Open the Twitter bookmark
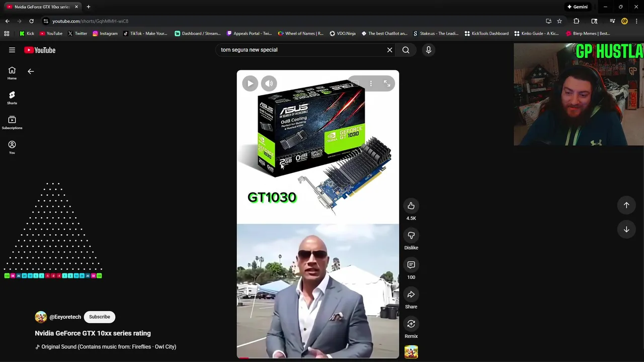 [x=77, y=34]
